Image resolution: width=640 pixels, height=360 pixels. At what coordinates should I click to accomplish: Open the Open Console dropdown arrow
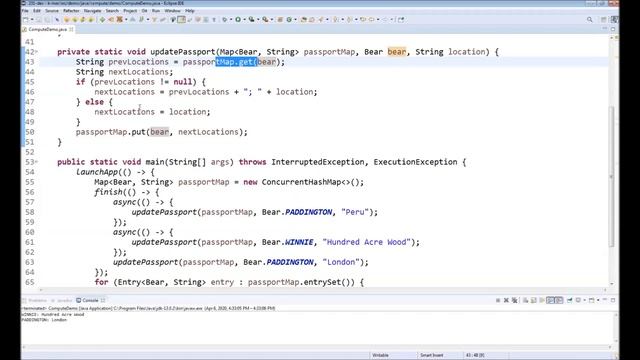(x=598, y=300)
